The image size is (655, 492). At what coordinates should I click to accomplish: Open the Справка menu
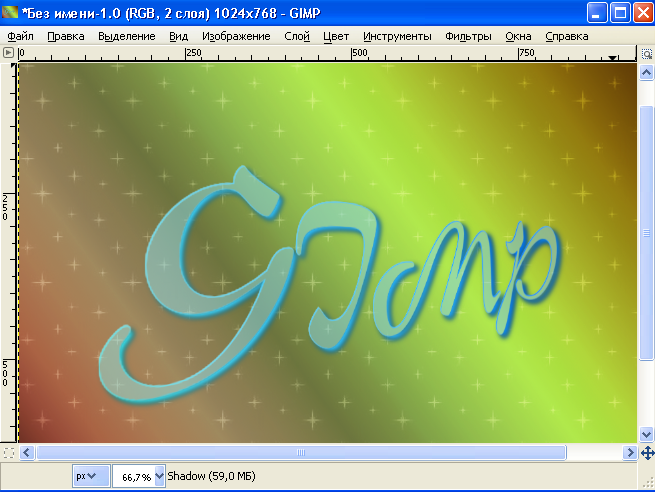point(566,36)
